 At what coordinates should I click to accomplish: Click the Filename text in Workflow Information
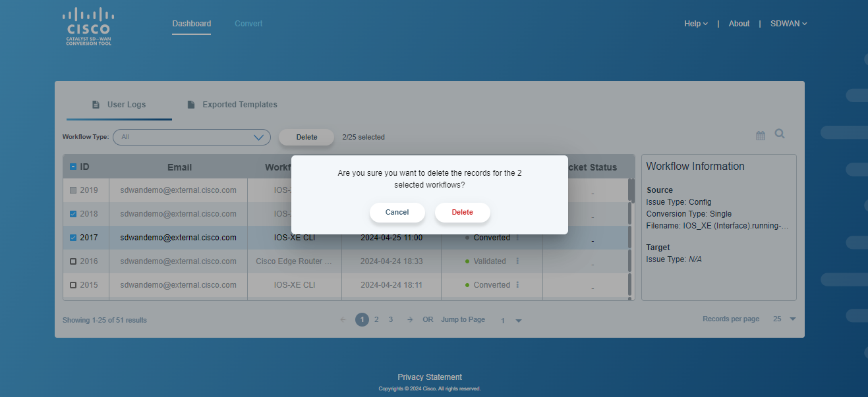click(x=717, y=226)
